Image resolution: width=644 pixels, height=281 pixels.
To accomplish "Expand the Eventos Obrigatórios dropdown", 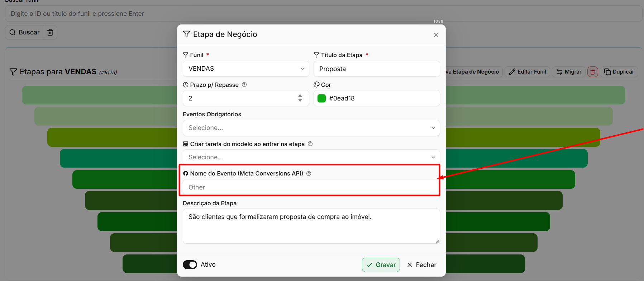I will (x=311, y=128).
